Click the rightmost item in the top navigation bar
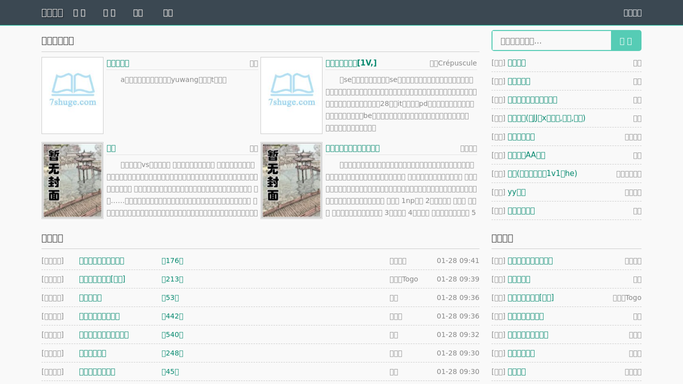Viewport: 683px width, 384px height. coord(632,13)
